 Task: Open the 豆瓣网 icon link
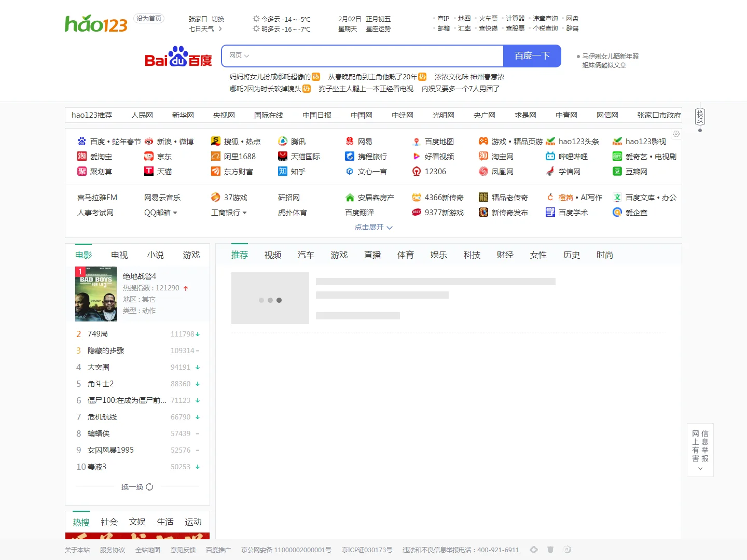617,171
